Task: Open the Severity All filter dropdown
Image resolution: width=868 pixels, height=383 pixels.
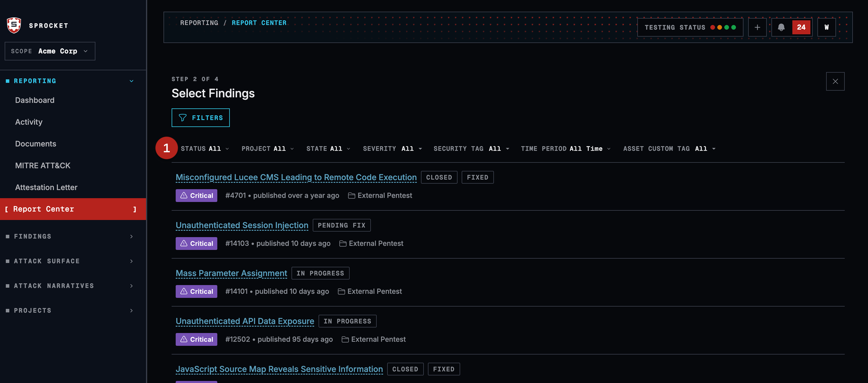Action: tap(393, 148)
